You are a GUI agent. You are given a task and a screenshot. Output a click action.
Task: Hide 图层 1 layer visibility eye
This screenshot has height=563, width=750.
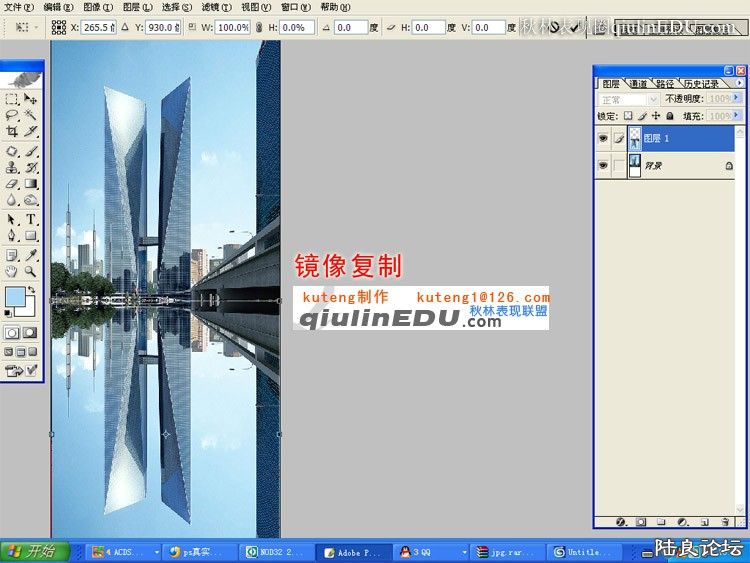pyautogui.click(x=603, y=139)
